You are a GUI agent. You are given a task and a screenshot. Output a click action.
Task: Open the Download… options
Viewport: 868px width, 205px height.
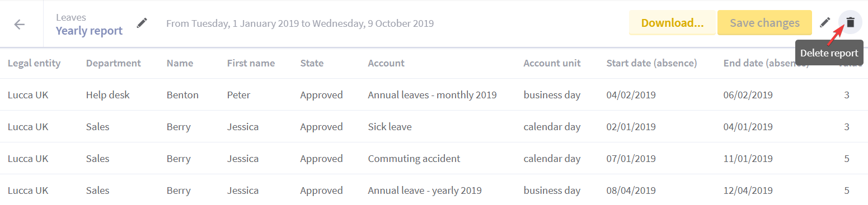672,23
